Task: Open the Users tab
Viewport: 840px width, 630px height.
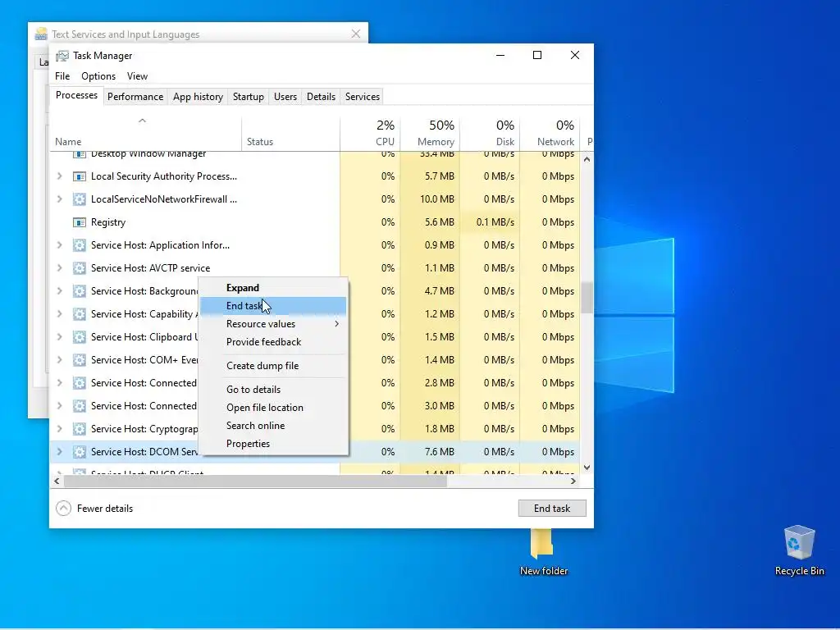Action: 285,97
